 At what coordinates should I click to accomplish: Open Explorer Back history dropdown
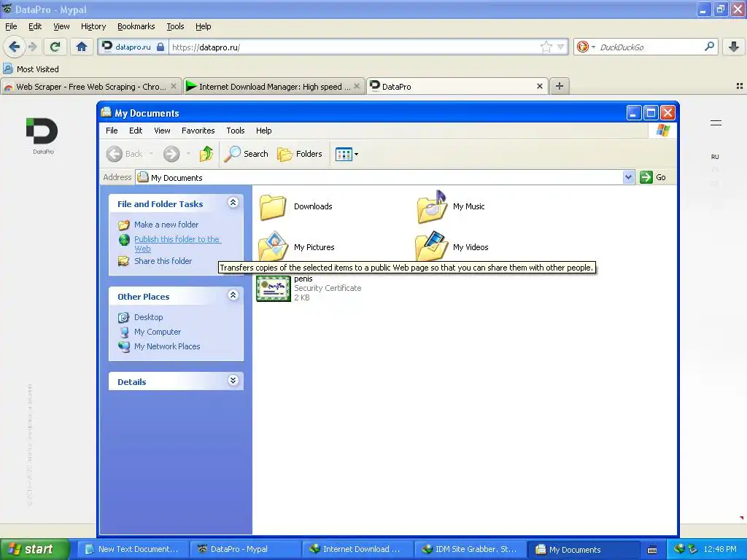tap(152, 154)
